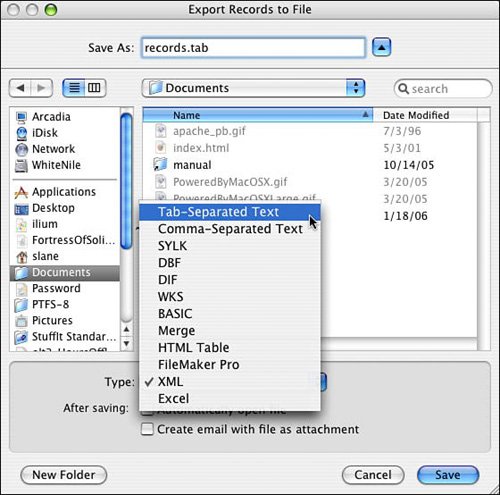Click the sidebar vertical scrollbar thumb
The width and height of the screenshot is (500, 495).
point(126,181)
